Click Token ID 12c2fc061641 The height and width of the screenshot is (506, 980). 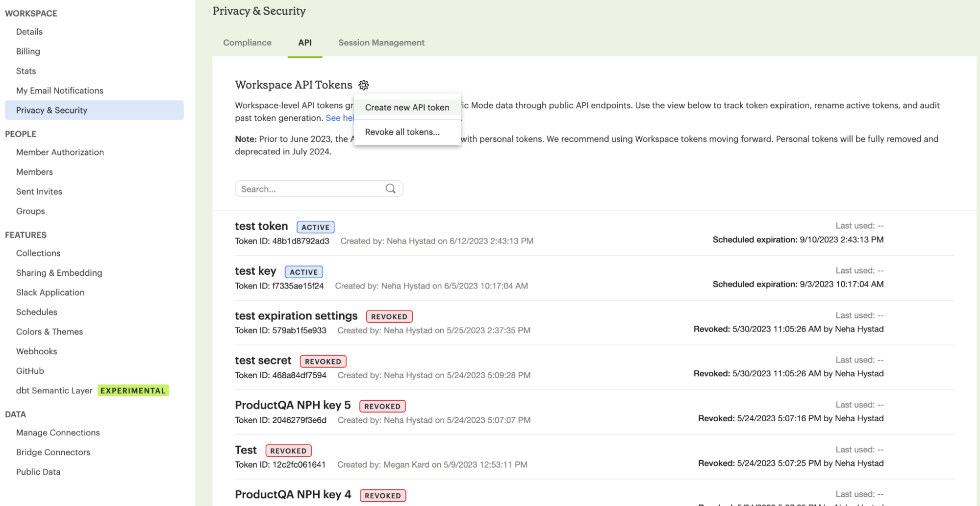pyautogui.click(x=280, y=465)
